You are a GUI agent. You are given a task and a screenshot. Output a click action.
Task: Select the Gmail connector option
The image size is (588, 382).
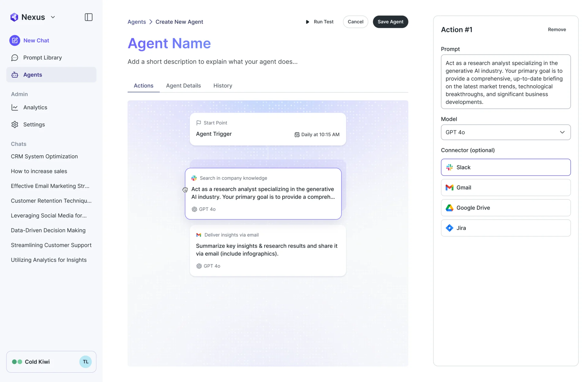click(x=506, y=187)
